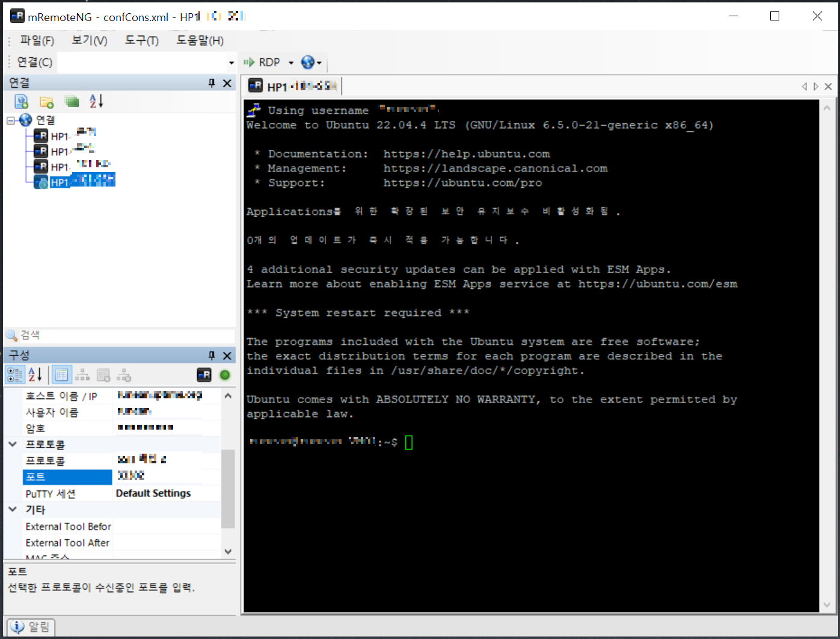Viewport: 840px width, 639px height.
Task: Click the Inheritance view icon
Action: 82,375
